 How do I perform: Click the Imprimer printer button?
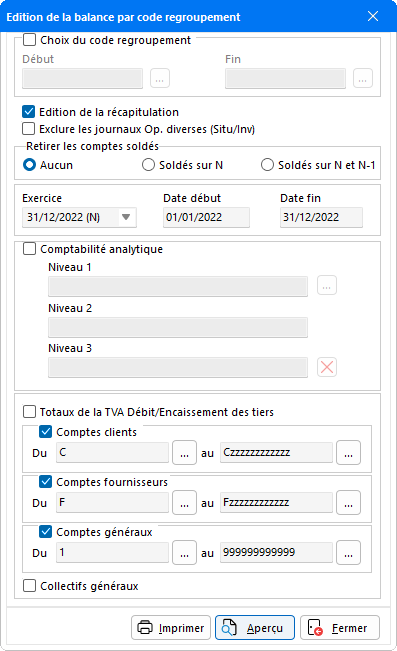(x=171, y=627)
